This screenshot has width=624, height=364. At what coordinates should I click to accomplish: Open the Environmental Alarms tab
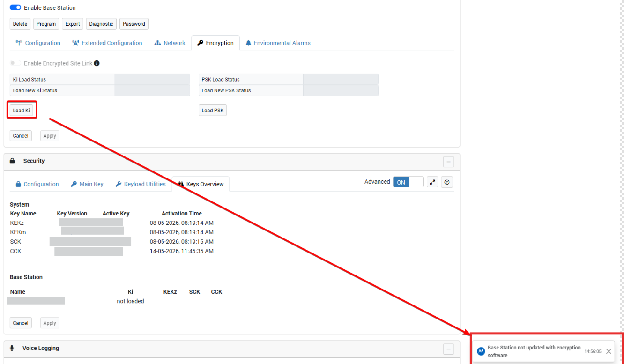point(278,43)
